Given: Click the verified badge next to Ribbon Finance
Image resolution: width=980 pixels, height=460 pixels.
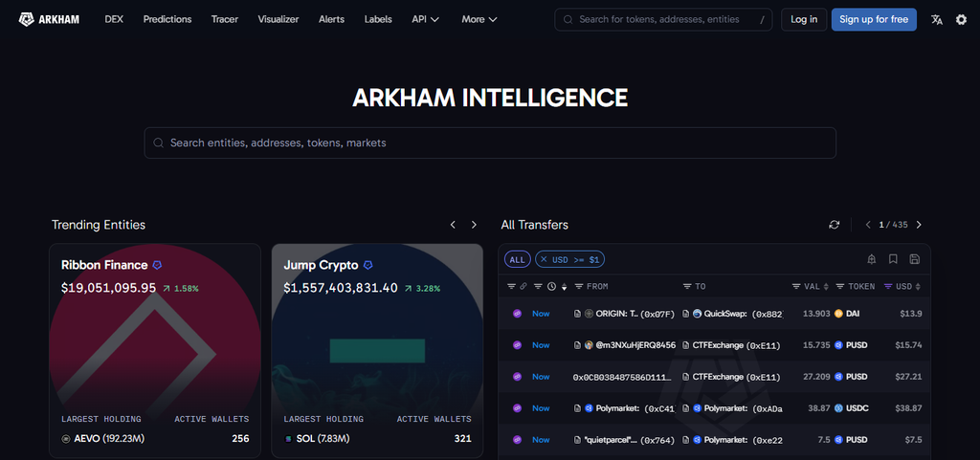Looking at the screenshot, I should tap(157, 265).
